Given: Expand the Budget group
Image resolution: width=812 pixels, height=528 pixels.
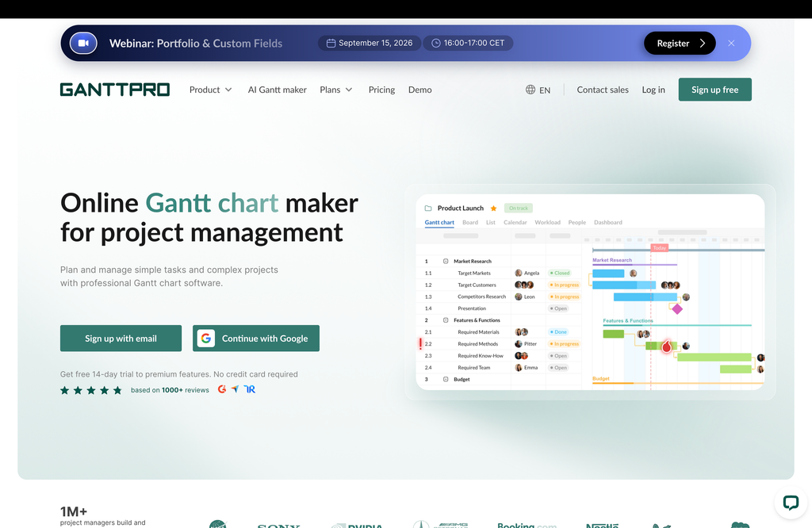Looking at the screenshot, I should point(446,380).
